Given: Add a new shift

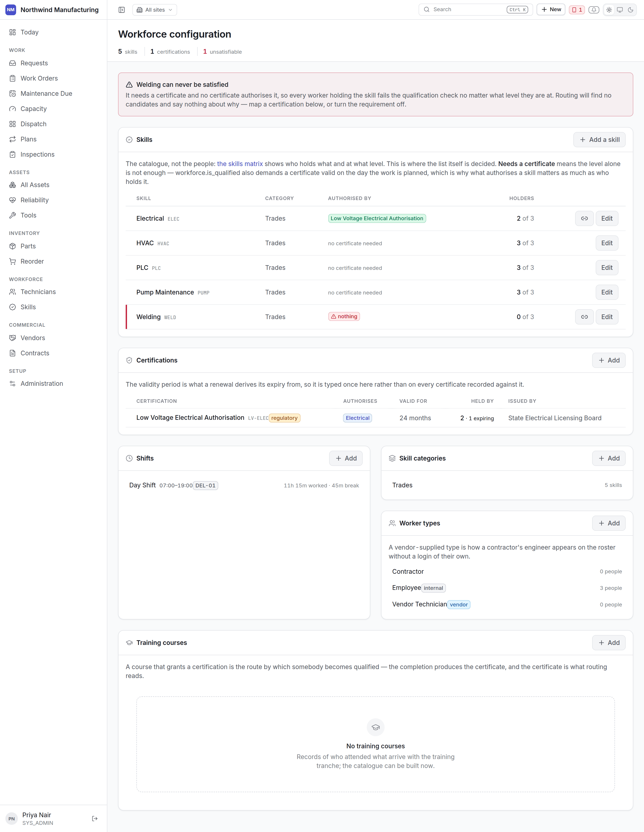Looking at the screenshot, I should pos(346,458).
